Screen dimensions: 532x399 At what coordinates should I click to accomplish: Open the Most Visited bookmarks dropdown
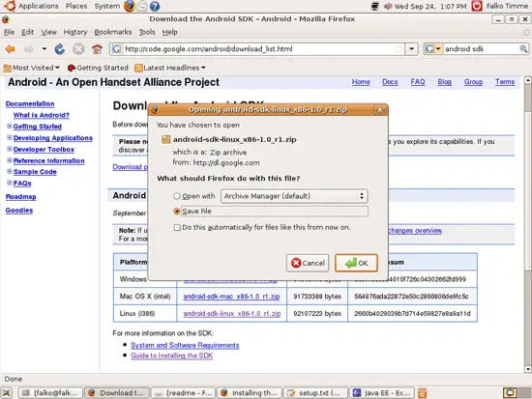pos(32,68)
